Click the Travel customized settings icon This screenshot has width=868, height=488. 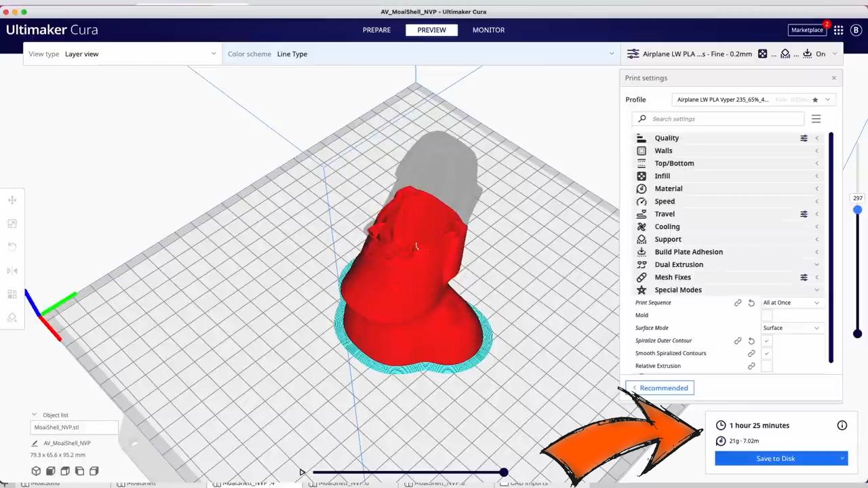pos(804,213)
